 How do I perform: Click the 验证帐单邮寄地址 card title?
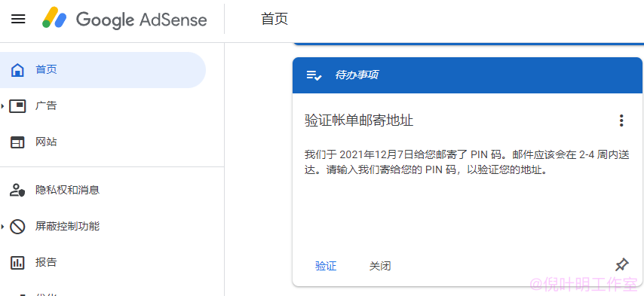tap(359, 121)
